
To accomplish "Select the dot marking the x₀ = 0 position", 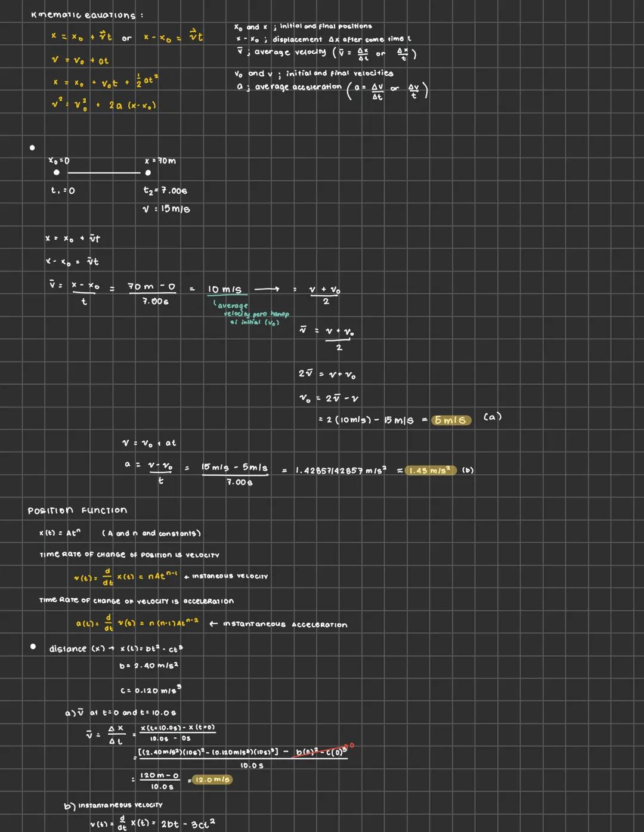I will [56, 173].
